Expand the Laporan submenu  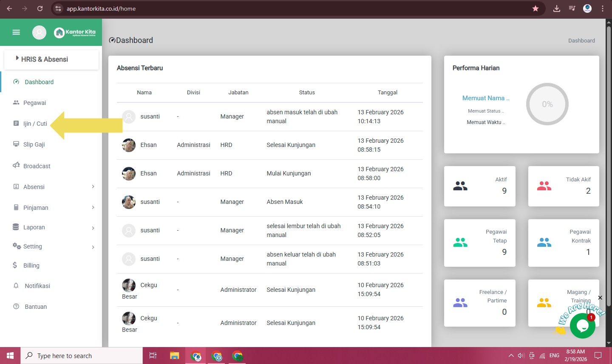tap(93, 228)
